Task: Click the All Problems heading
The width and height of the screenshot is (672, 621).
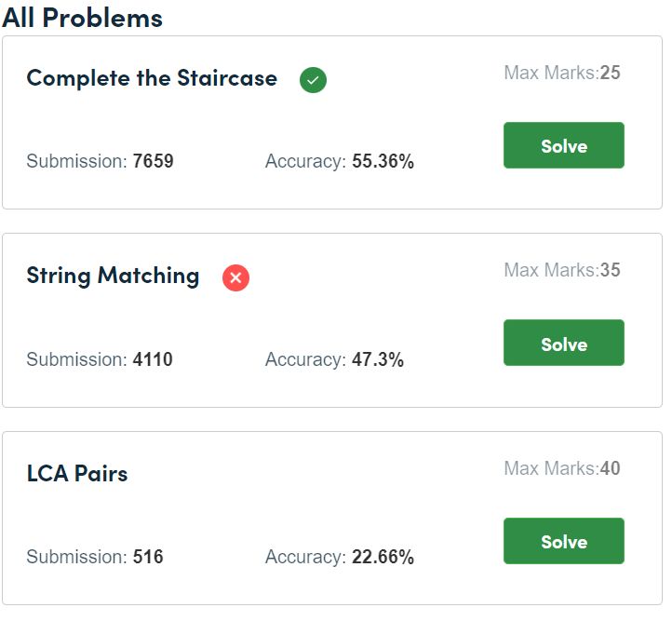Action: [x=82, y=18]
